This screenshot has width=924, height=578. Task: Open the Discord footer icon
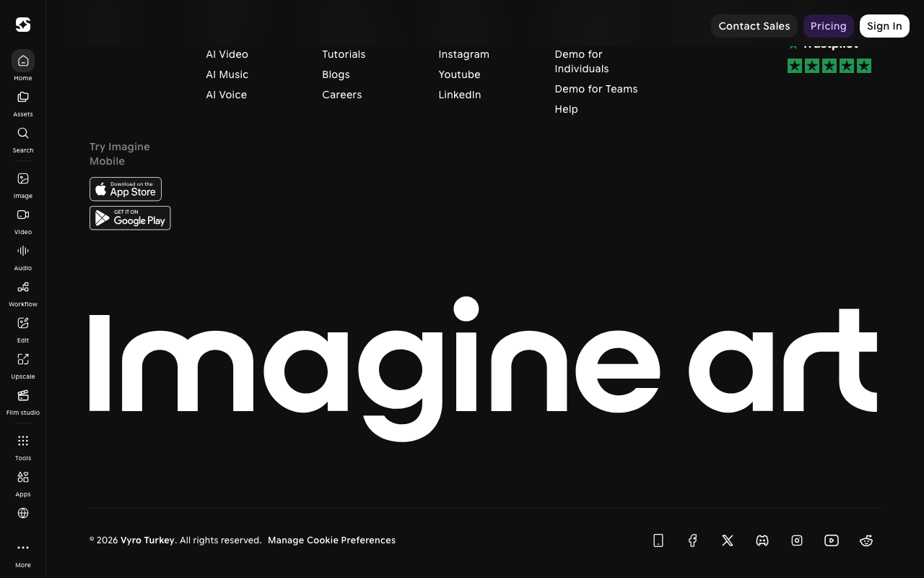pyautogui.click(x=762, y=540)
